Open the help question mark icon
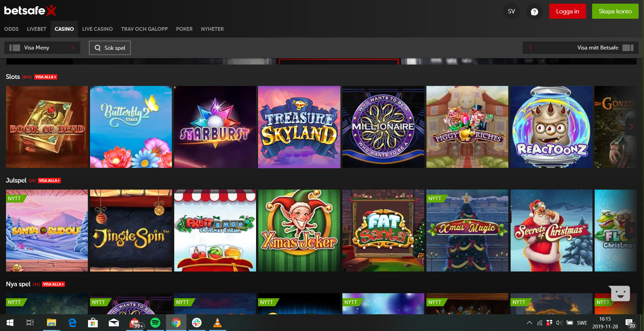The image size is (644, 331). 535,12
